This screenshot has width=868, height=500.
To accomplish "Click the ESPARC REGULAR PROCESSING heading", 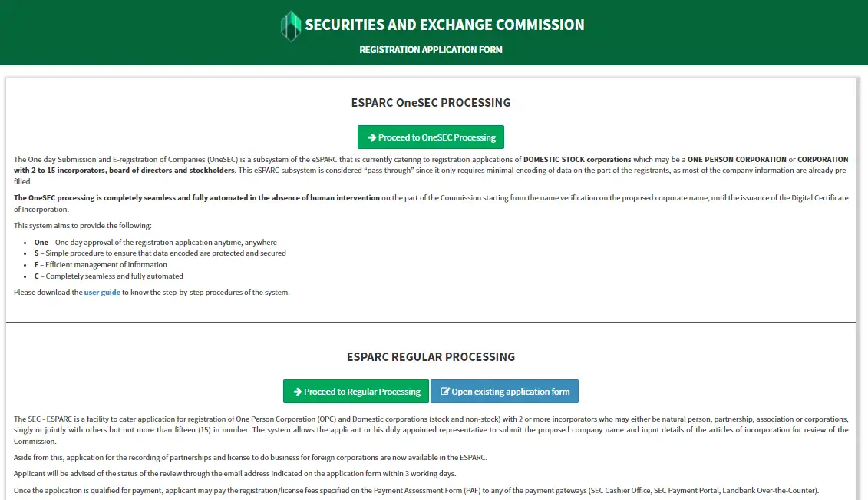I will 431,356.
